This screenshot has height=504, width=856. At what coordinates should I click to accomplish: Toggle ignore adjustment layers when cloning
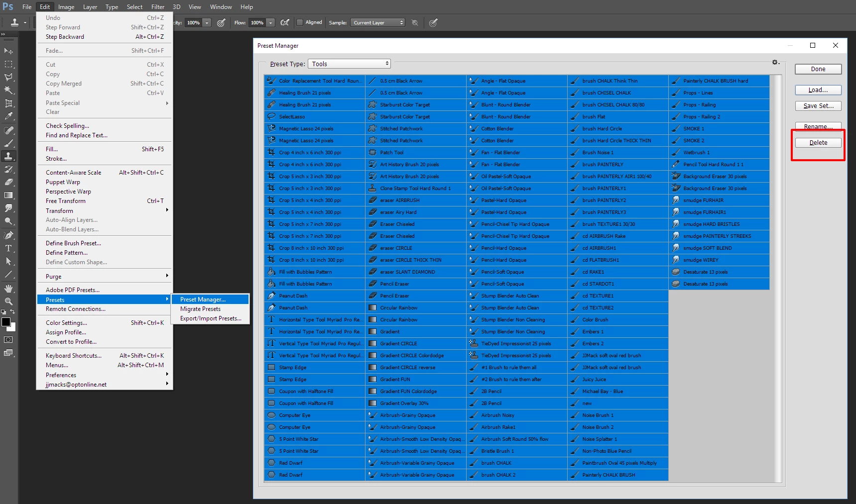(414, 22)
